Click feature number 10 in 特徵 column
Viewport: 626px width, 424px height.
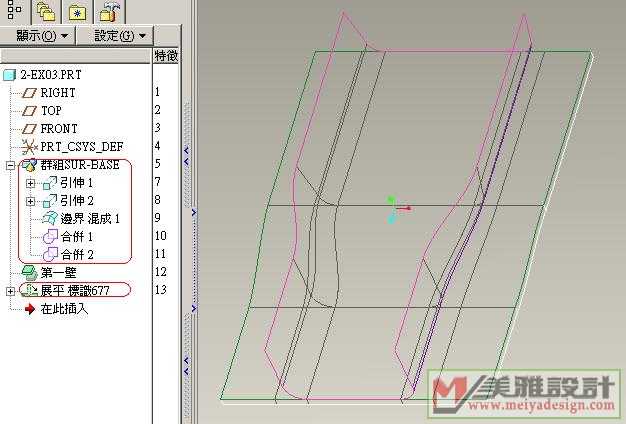click(160, 236)
